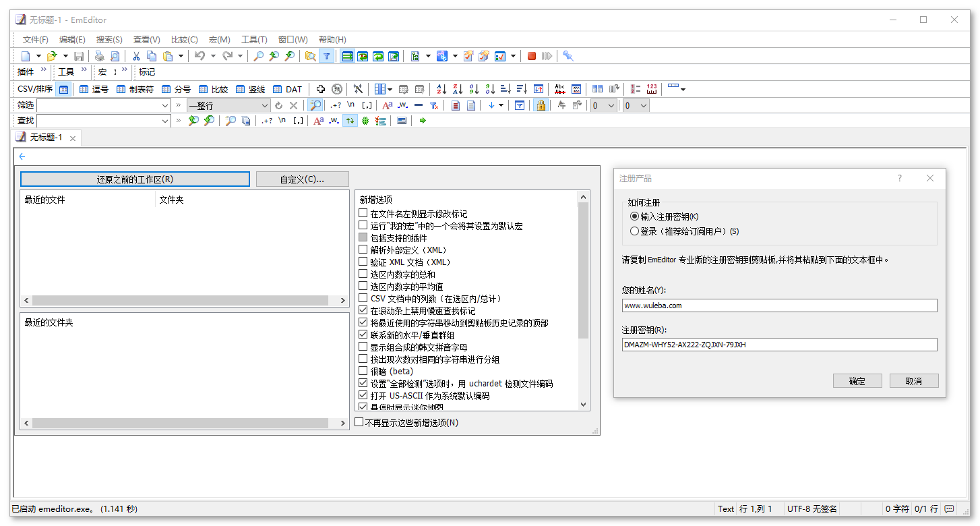The width and height of the screenshot is (980, 526).
Task: Expand the New file dropdown arrow
Action: tap(38, 56)
